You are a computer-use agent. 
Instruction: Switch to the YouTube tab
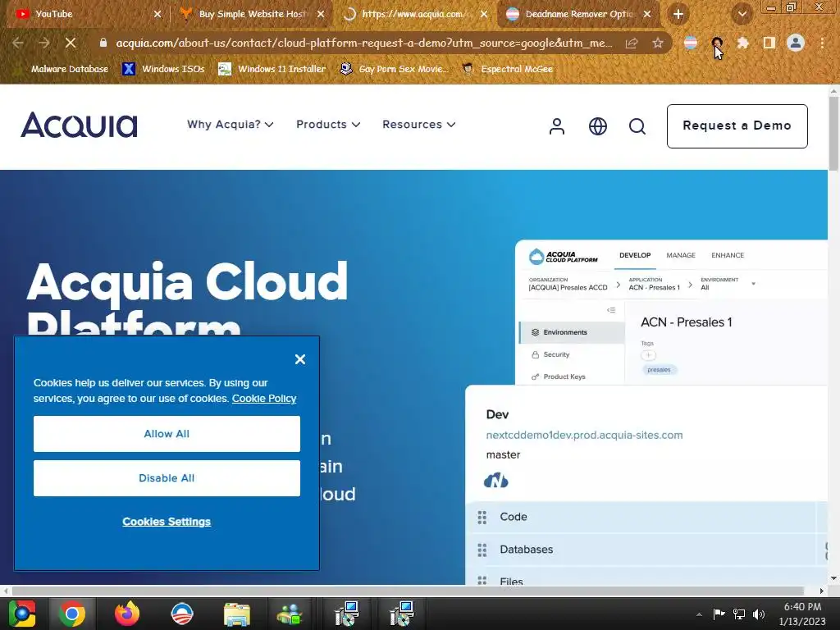85,14
